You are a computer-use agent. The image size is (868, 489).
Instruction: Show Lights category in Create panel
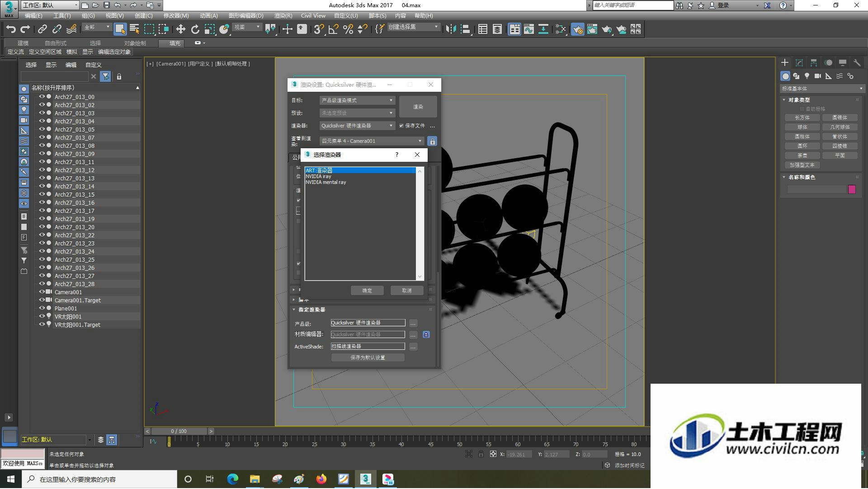807,76
